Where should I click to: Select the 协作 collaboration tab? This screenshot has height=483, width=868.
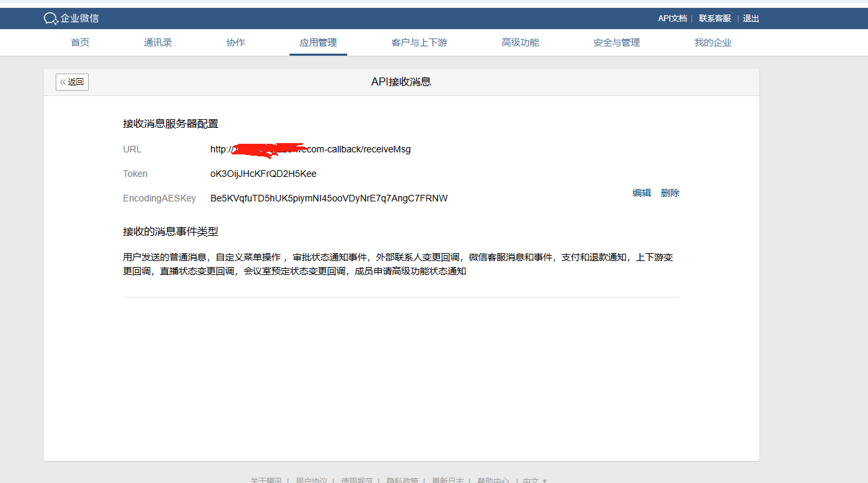235,42
